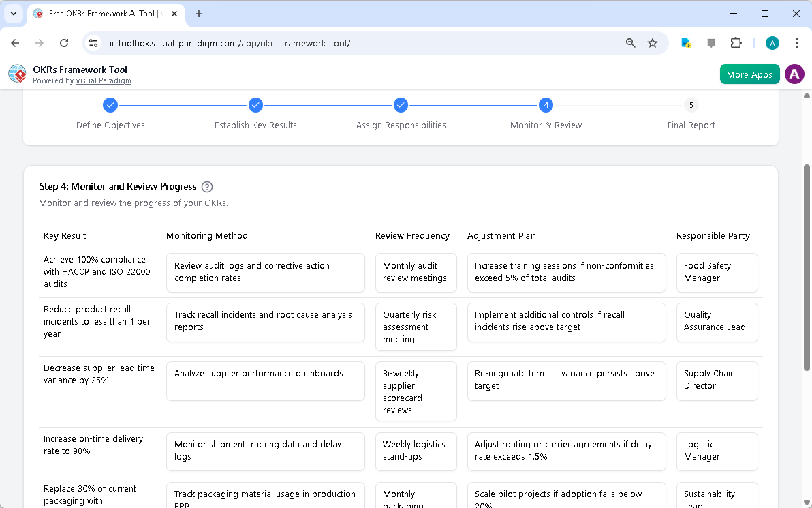812x508 pixels.
Task: Click the user avatar in the app header
Action: 794,74
